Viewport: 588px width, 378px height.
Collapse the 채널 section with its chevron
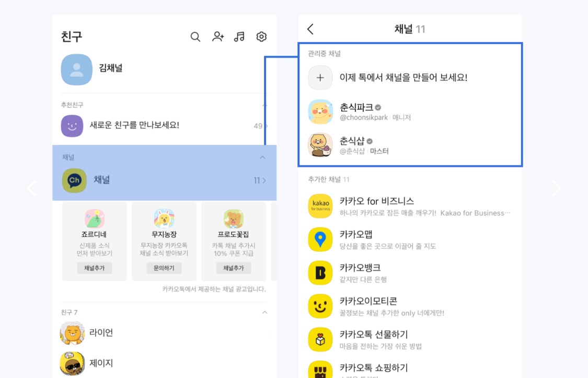point(263,157)
